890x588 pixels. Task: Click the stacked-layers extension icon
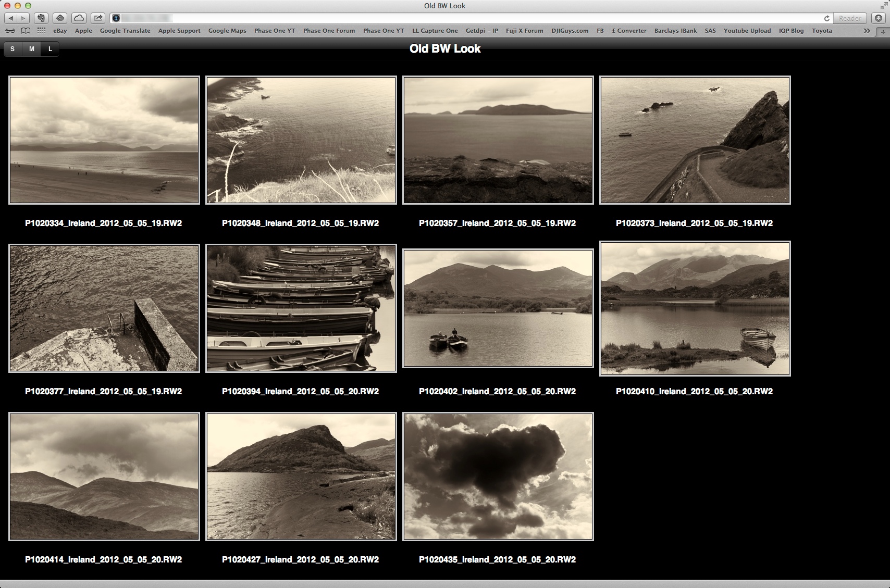click(60, 18)
